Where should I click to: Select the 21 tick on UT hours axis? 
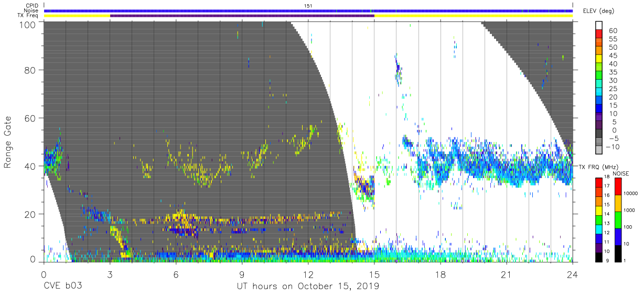tap(507, 274)
